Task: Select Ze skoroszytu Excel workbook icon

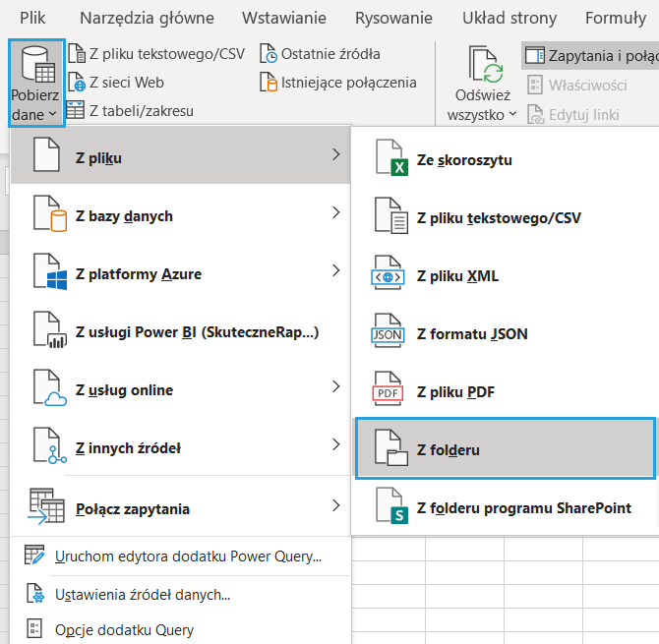Action: point(390,159)
